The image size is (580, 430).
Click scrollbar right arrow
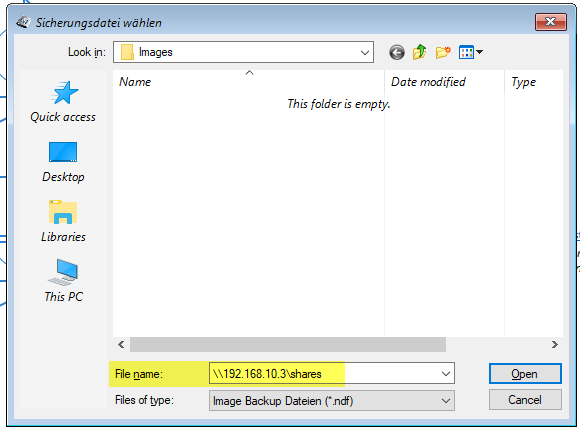click(x=554, y=345)
